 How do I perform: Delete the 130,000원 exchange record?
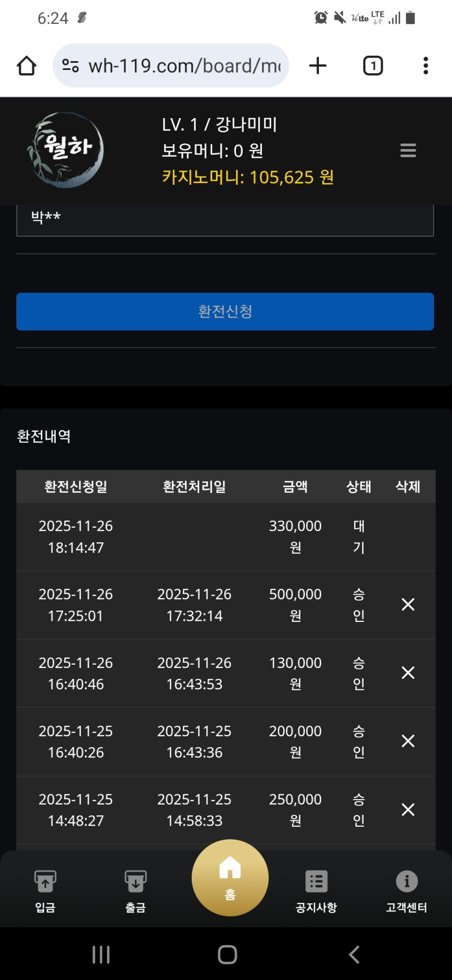pyautogui.click(x=408, y=673)
